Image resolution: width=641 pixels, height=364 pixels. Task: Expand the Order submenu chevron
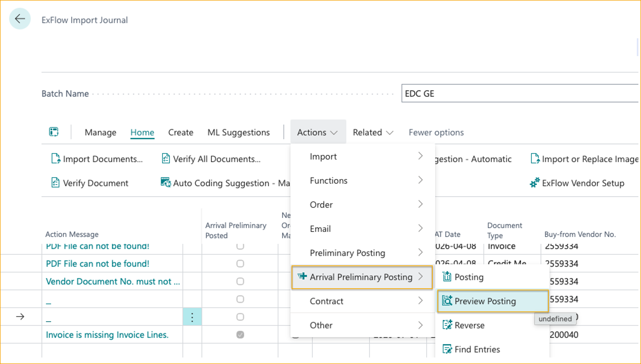[x=420, y=204]
